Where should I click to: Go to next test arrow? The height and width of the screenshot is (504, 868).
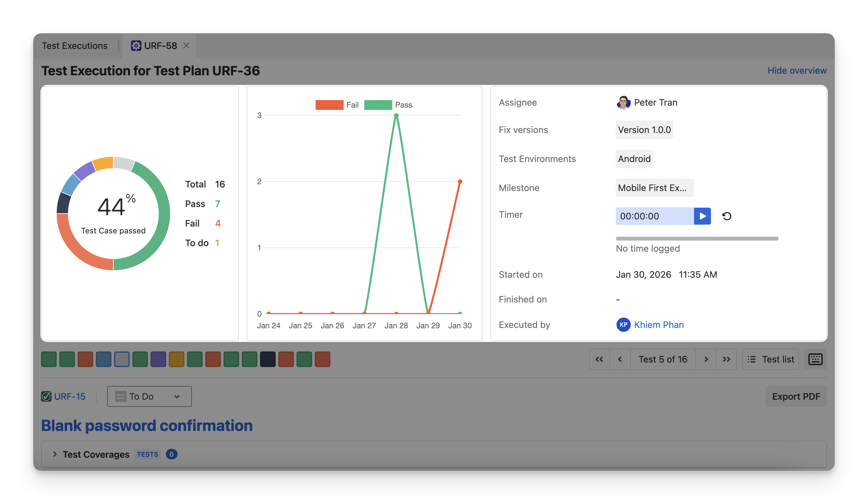pos(706,359)
